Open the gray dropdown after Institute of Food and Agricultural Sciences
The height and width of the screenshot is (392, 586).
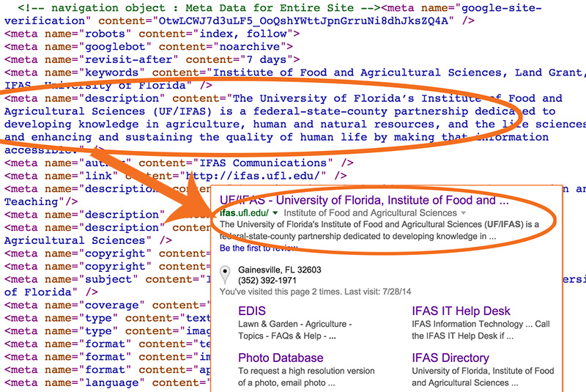pyautogui.click(x=464, y=213)
